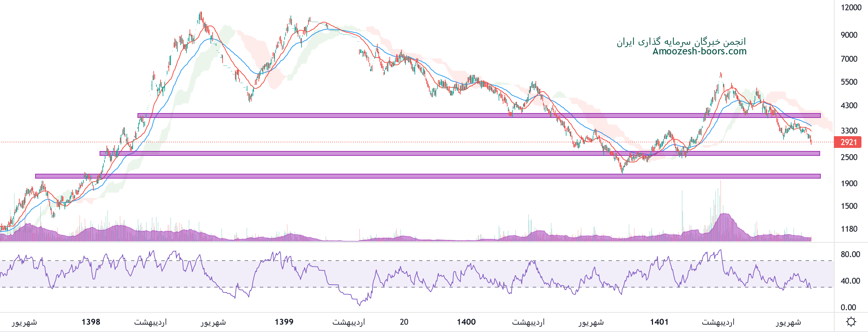Click the 40.00 label on RSI scale

pos(850,281)
